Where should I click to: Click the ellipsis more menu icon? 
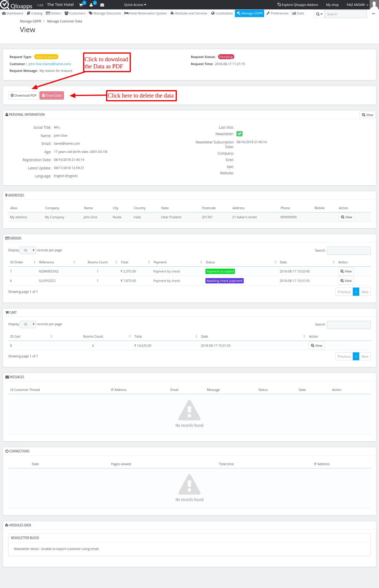[x=373, y=14]
